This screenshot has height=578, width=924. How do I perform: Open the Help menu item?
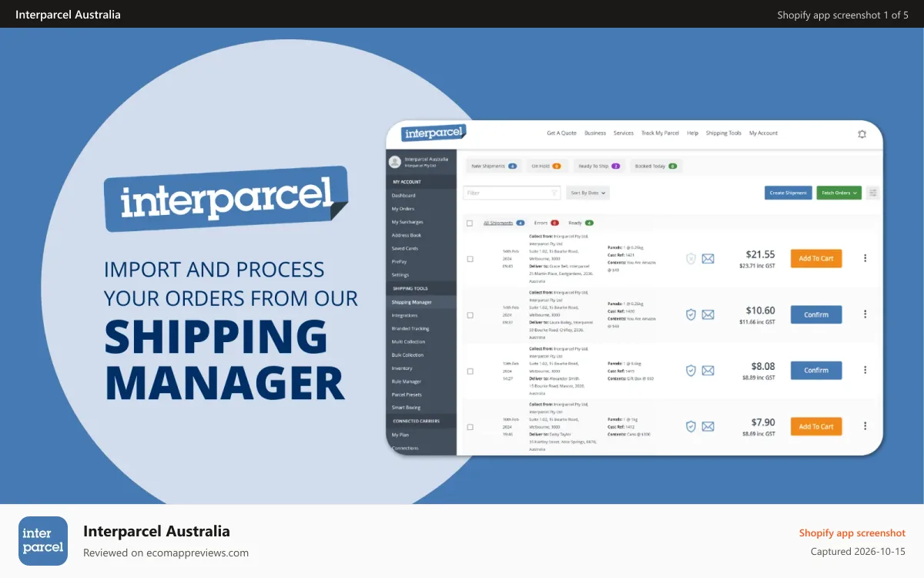pos(692,133)
